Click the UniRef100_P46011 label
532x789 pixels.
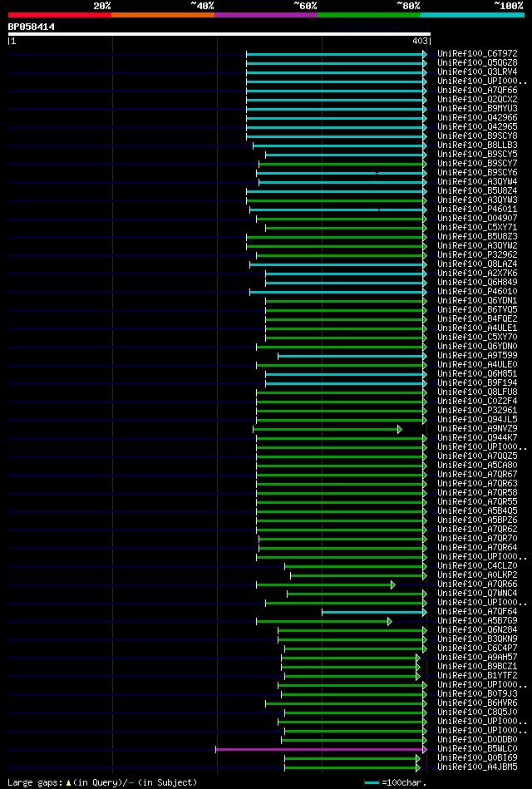pos(477,210)
